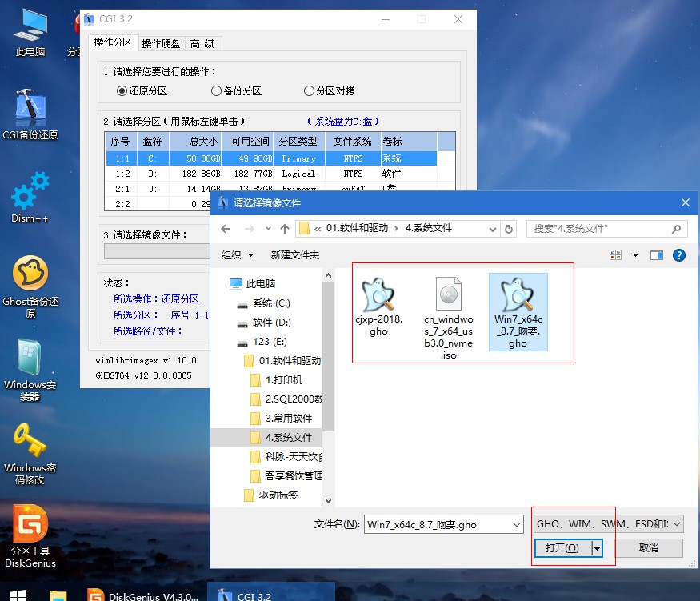Open DiskGenius 分区工具 from desktop
Screen dimensions: 700x601
coord(30,532)
